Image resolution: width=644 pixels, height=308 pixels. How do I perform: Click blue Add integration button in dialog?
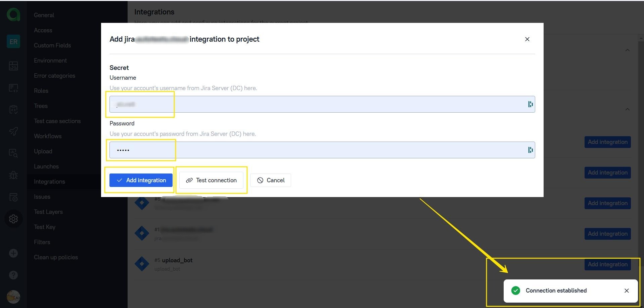point(141,180)
